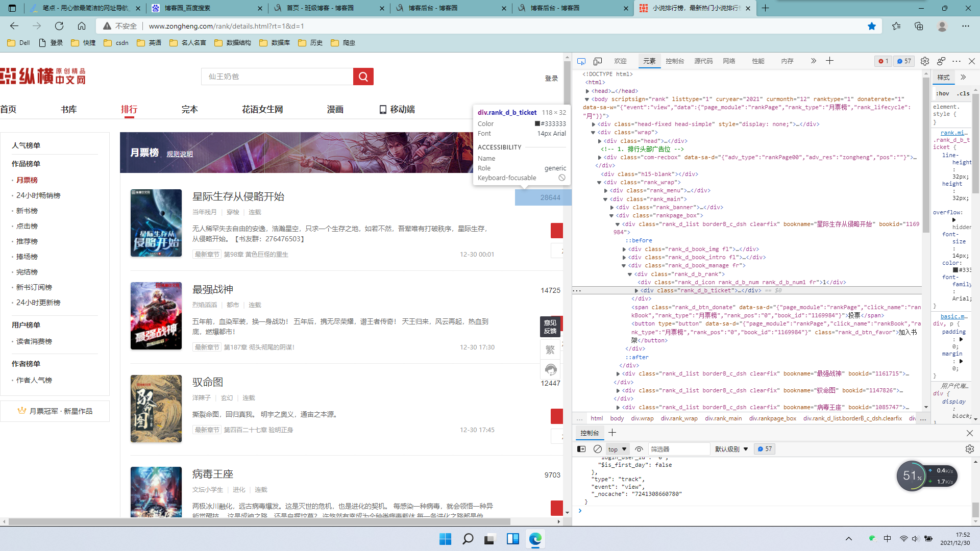
Task: Open the 默认级别 log level dropdown
Action: pos(731,449)
